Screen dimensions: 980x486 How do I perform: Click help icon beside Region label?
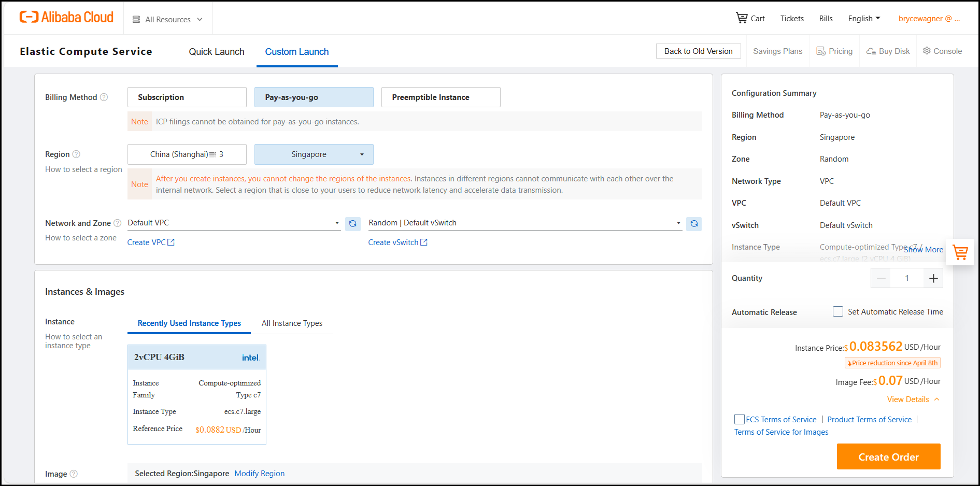pyautogui.click(x=76, y=154)
